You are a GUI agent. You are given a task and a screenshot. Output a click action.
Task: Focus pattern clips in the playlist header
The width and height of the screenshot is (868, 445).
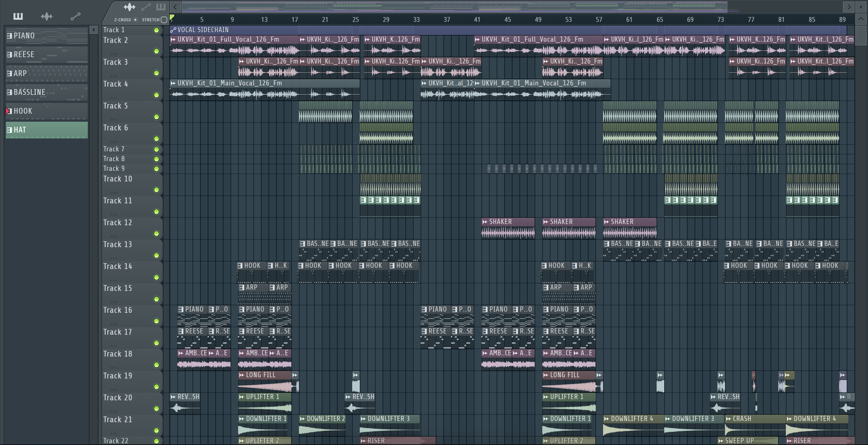(161, 7)
